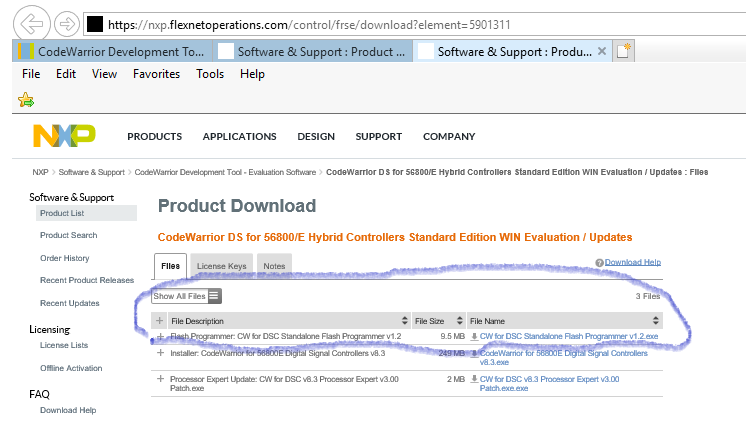Click download icon for Processor Expert Patch file

[474, 379]
